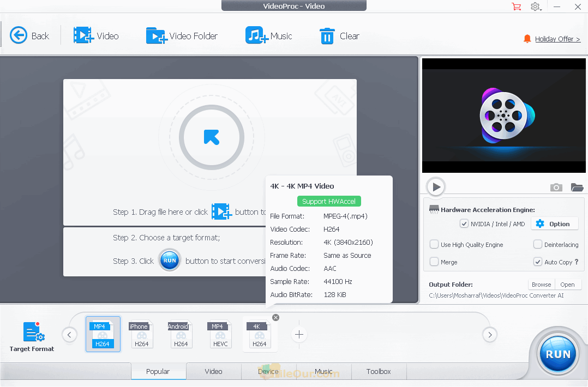
Task: Select the Android H264 format preset
Action: click(180, 334)
